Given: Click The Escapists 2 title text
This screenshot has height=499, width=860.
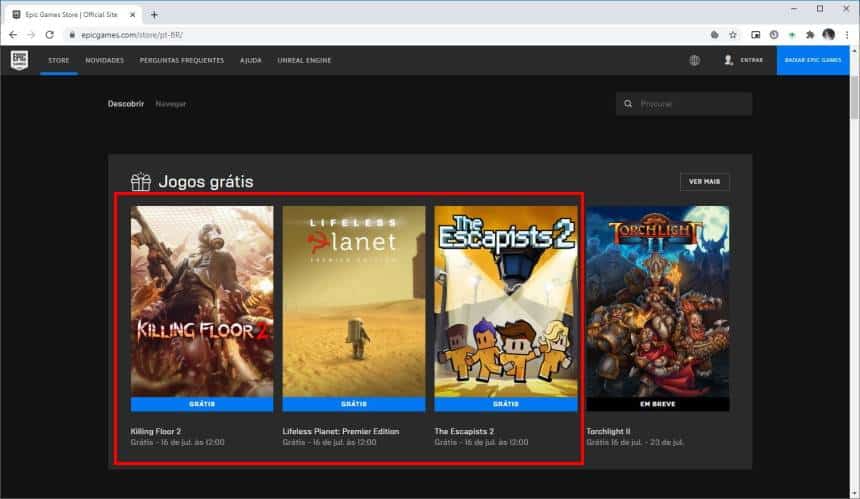Looking at the screenshot, I should pyautogui.click(x=464, y=432).
